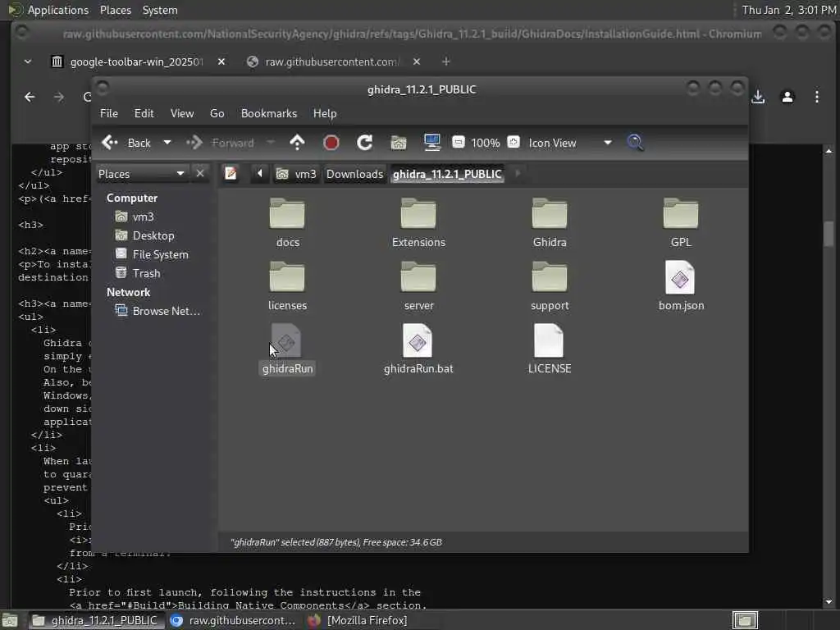Open Chromium three-dot menu
This screenshot has height=630, width=840.
(817, 97)
